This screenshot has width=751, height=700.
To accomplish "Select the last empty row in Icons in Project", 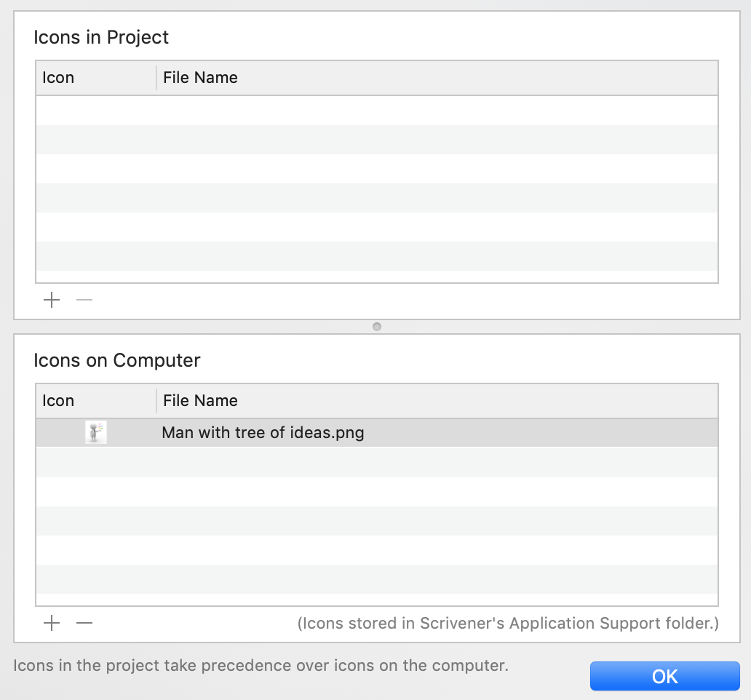I will (377, 256).
